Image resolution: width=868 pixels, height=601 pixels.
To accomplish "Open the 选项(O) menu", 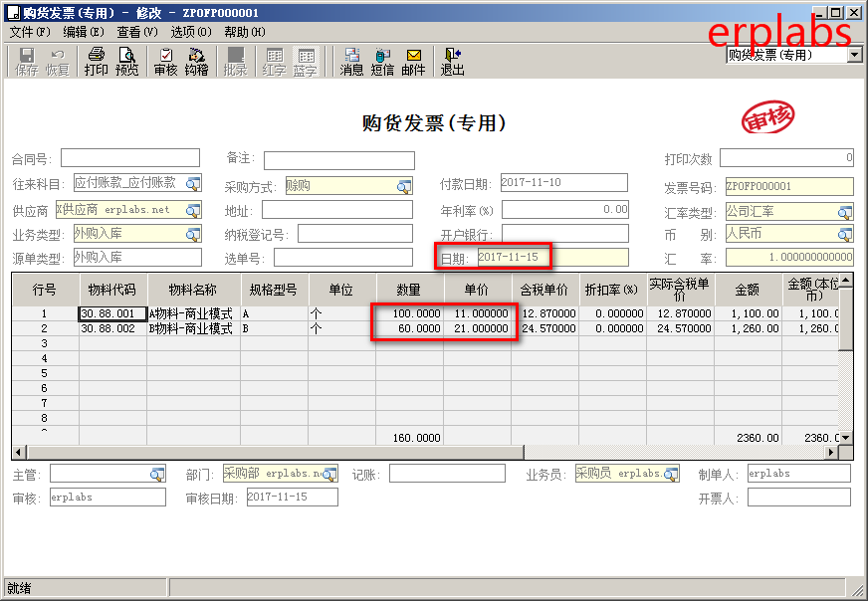I will pos(191,32).
